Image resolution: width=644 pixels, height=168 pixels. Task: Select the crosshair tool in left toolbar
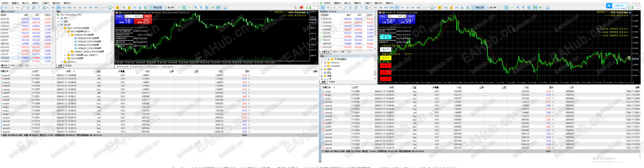[6, 7]
